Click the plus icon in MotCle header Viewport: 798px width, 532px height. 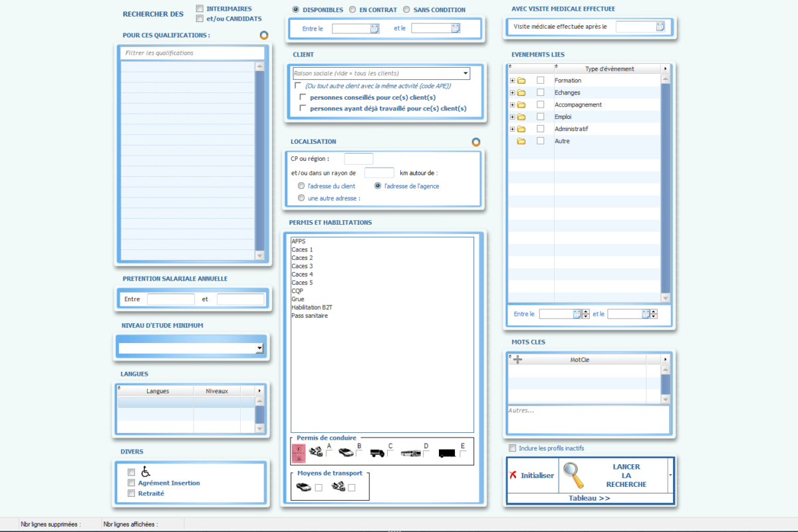[517, 359]
